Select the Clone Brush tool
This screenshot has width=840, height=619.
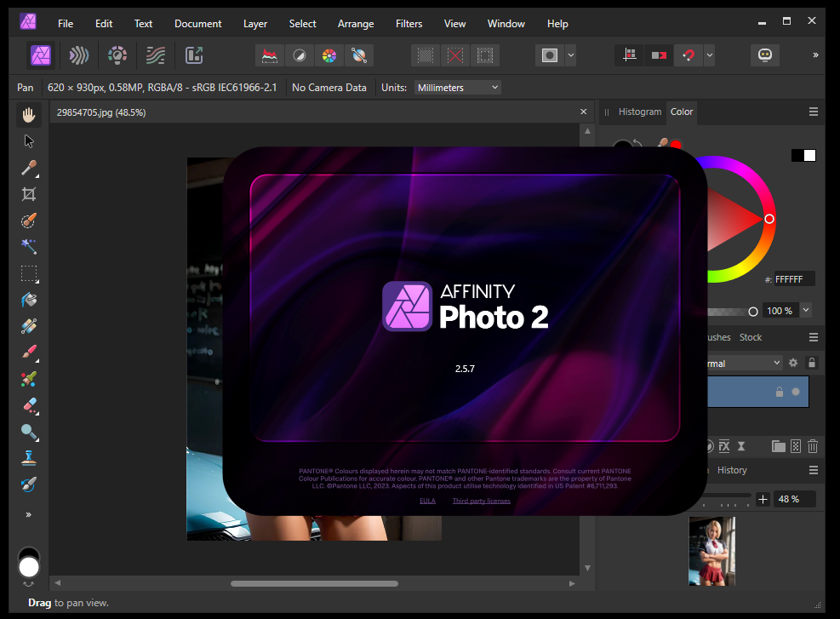pyautogui.click(x=29, y=458)
